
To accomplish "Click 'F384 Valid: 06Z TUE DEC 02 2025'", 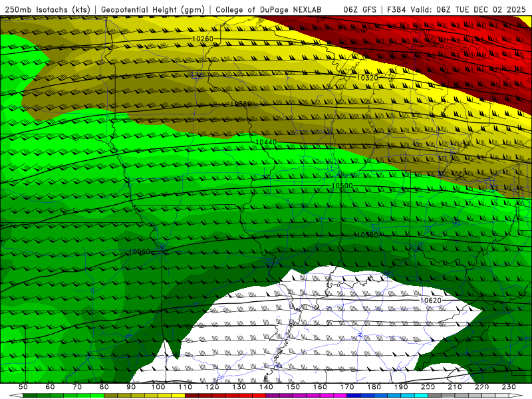I will (457, 9).
